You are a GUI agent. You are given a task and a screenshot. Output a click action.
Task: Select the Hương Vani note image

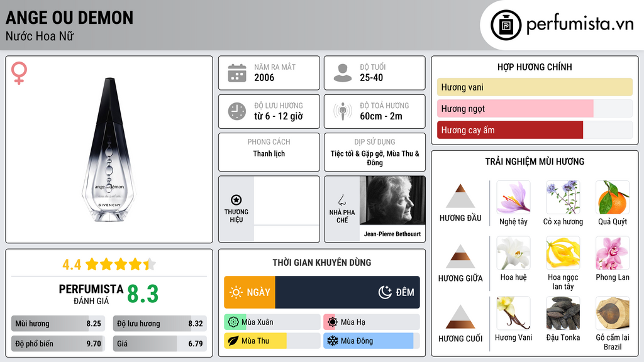(513, 314)
